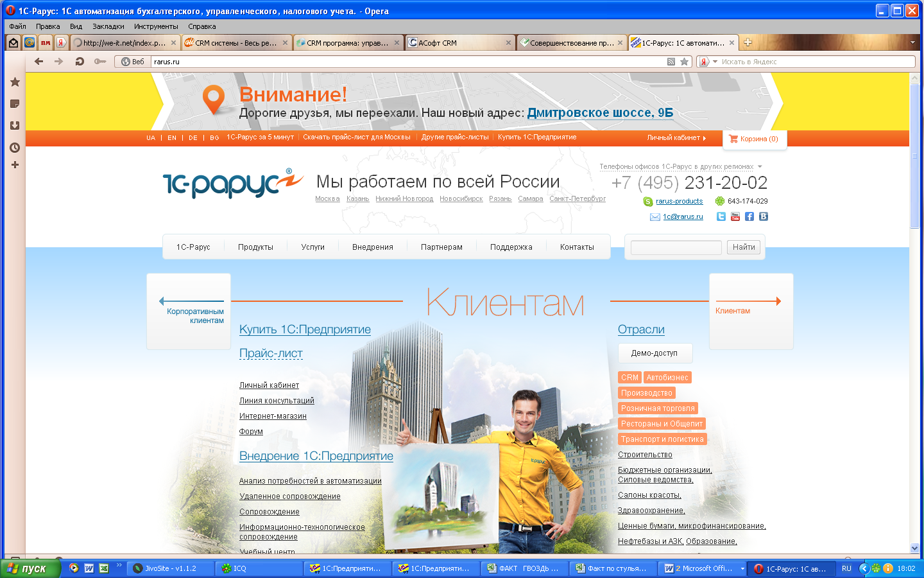Open the Файл menu
The width and height of the screenshot is (924, 578).
tap(18, 26)
